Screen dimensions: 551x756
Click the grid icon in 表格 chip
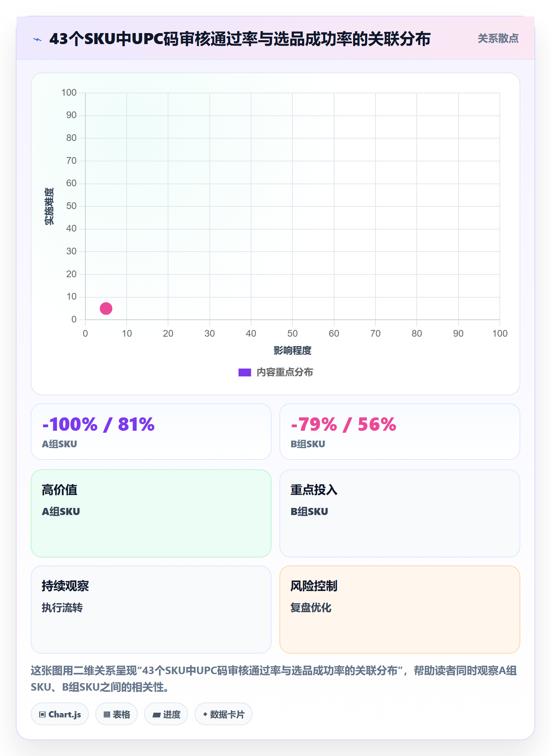[107, 714]
